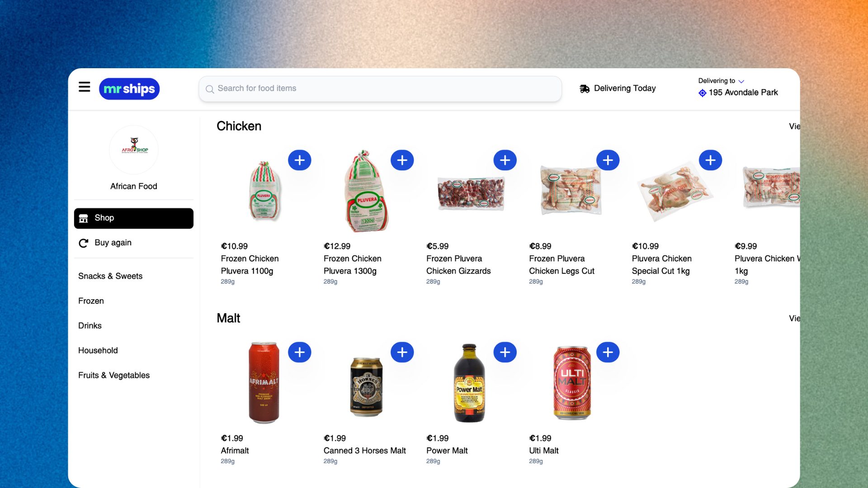Image resolution: width=868 pixels, height=488 pixels.
Task: Click add button for Power Malt
Action: pos(505,352)
